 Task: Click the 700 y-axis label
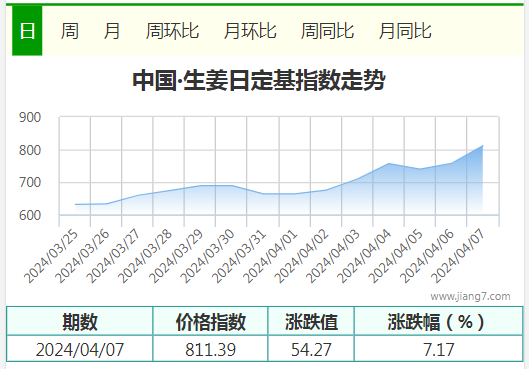[x=30, y=182]
